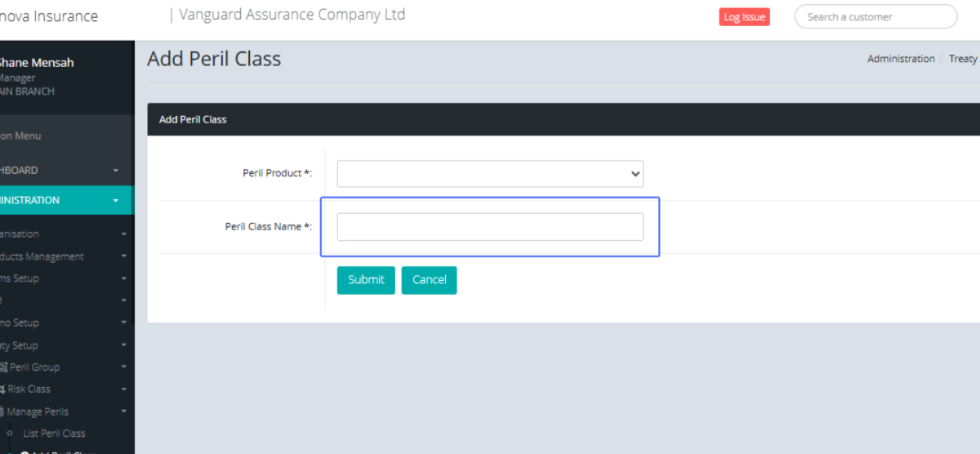Expand the Risk Class submenu arrow
980x454 pixels.
pyautogui.click(x=123, y=389)
